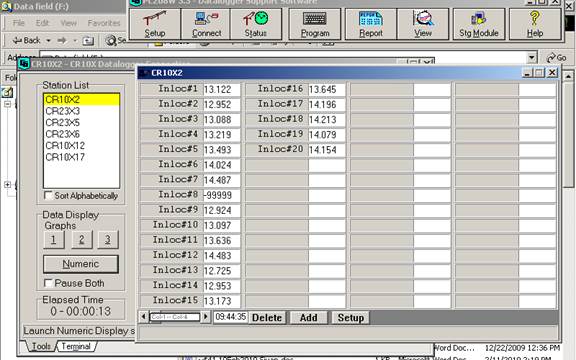Click the Inloc#16 value 13.645
This screenshot has width=576, height=360.
(x=327, y=90)
